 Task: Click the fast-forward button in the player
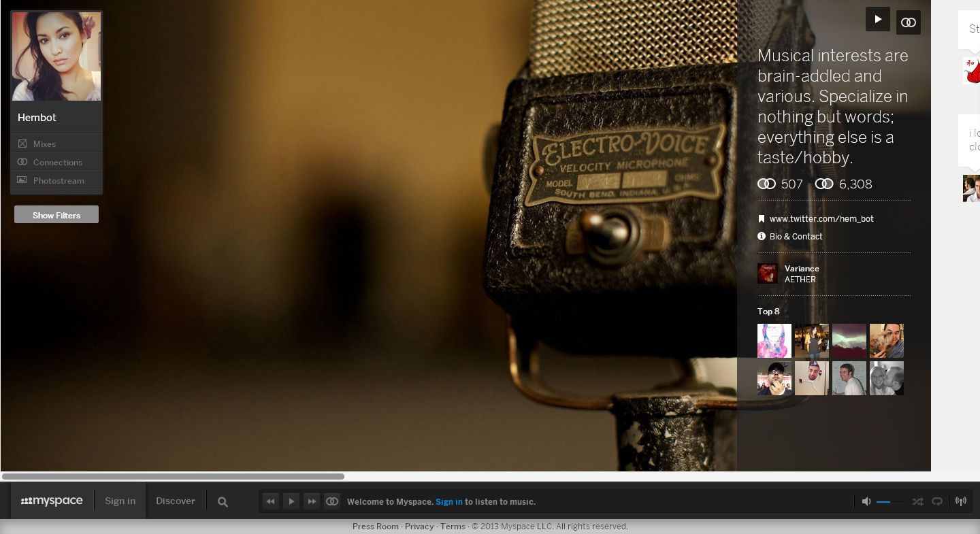click(x=312, y=501)
